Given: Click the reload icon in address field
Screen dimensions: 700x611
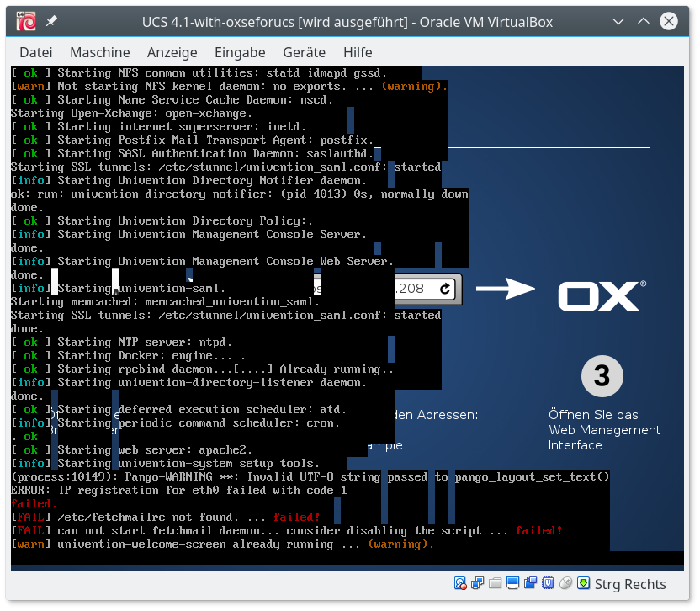Looking at the screenshot, I should (x=445, y=290).
